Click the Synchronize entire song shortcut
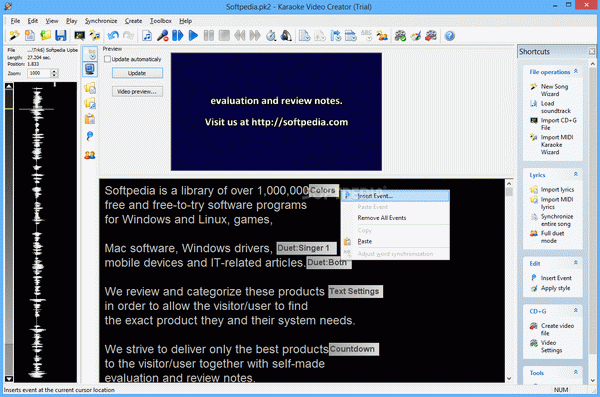Image resolution: width=600 pixels, height=397 pixels. 557,220
